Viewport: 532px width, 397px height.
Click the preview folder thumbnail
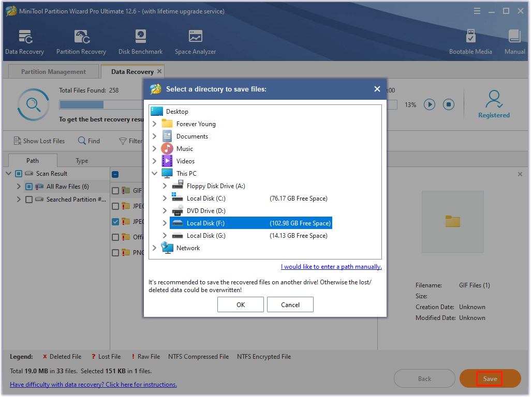453,222
